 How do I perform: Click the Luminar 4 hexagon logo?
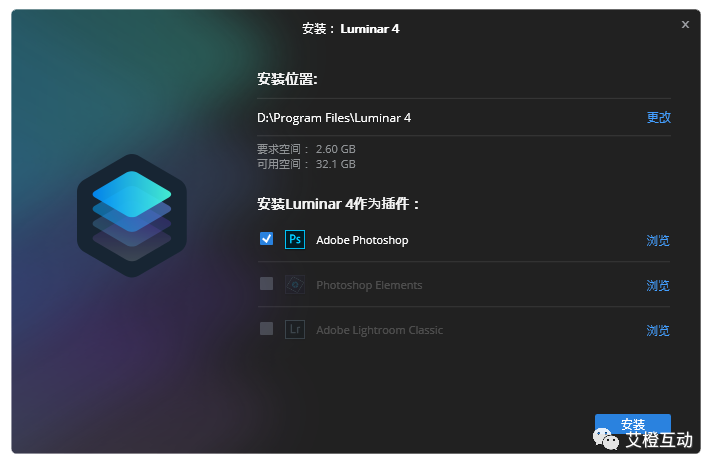[132, 216]
